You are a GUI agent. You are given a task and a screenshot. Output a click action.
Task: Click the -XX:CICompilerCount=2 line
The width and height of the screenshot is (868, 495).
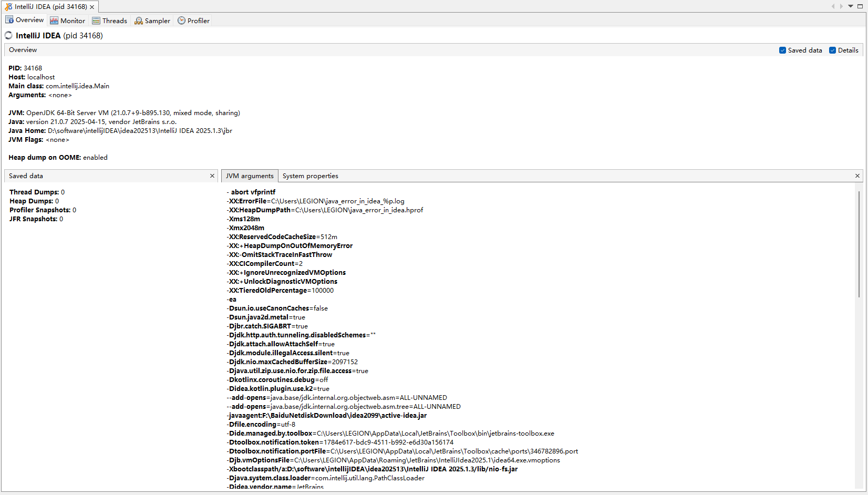tap(265, 264)
